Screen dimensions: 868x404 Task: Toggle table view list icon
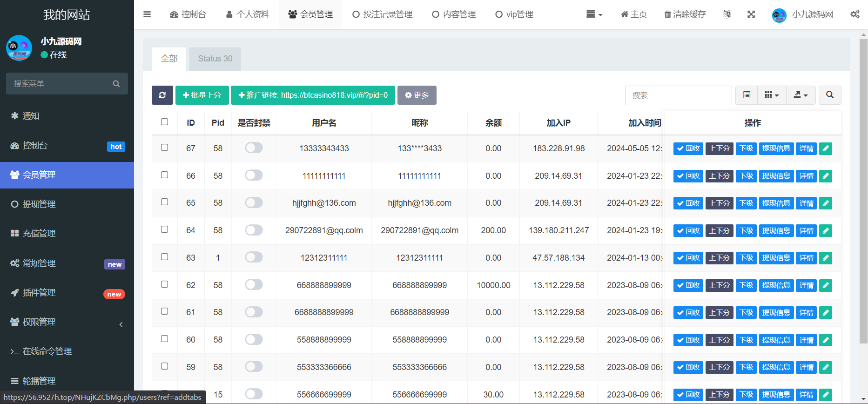pos(747,95)
